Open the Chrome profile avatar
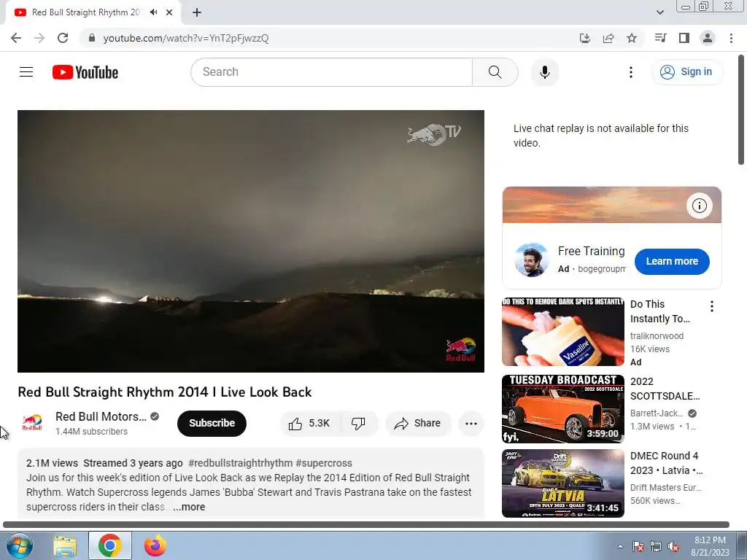 pos(708,38)
